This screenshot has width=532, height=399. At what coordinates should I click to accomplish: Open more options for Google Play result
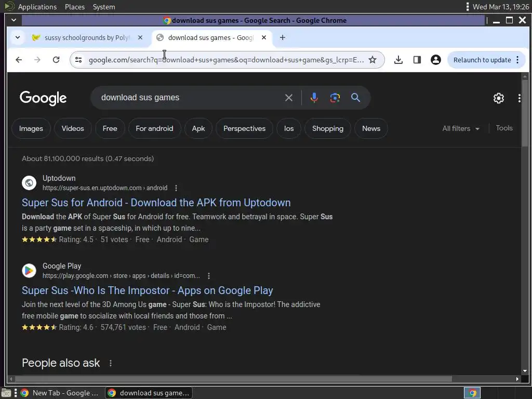[x=209, y=276]
